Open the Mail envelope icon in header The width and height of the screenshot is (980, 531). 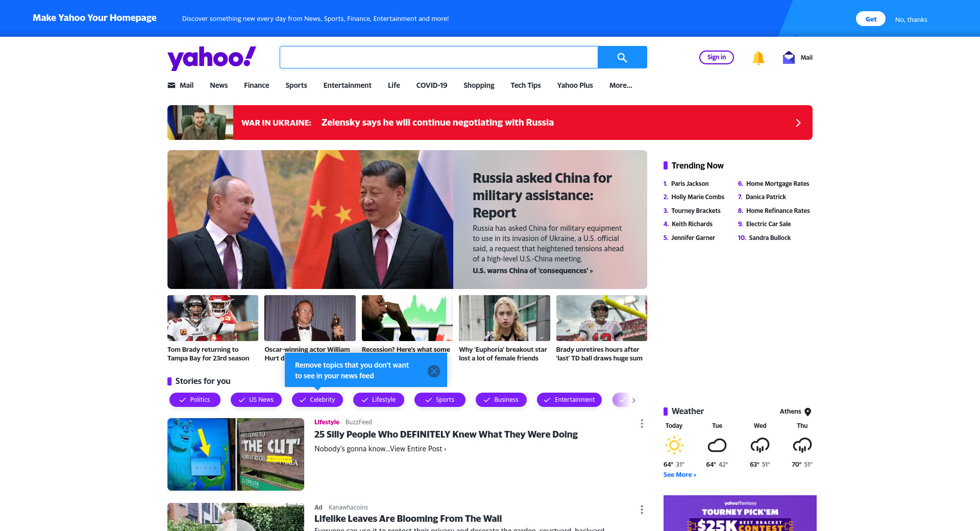tap(789, 57)
